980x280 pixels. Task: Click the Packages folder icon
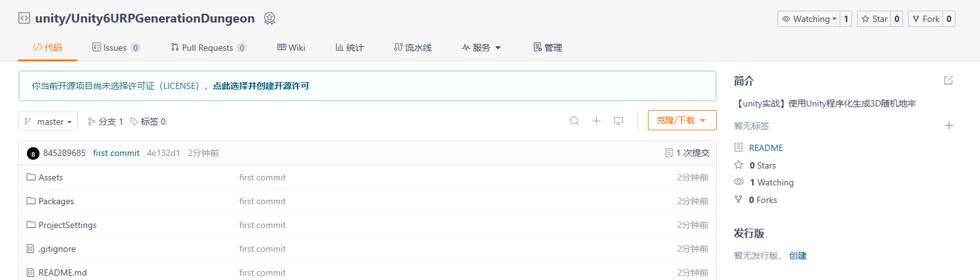31,201
